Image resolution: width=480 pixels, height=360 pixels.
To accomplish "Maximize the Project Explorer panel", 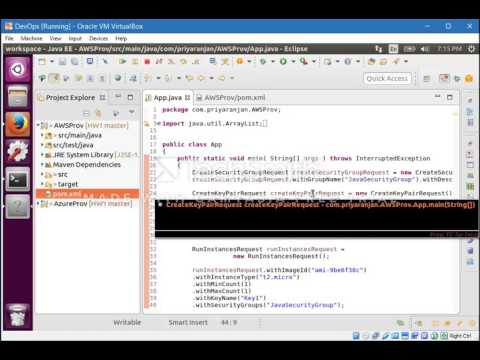I will click(130, 97).
